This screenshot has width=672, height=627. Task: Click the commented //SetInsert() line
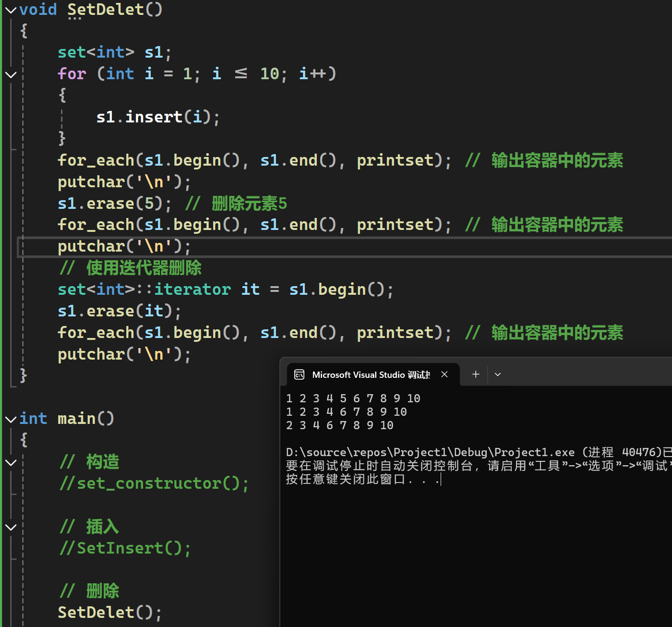125,548
